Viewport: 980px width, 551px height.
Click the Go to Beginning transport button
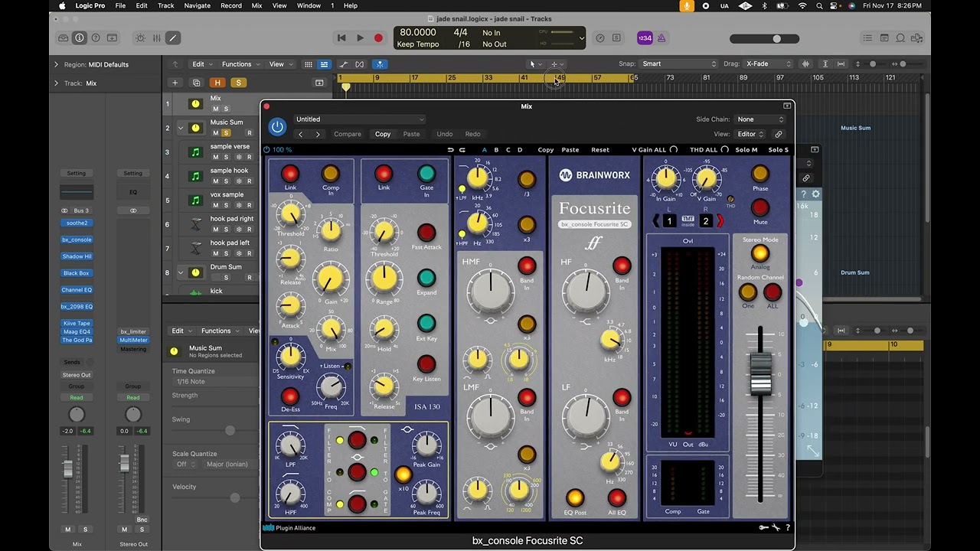point(341,37)
